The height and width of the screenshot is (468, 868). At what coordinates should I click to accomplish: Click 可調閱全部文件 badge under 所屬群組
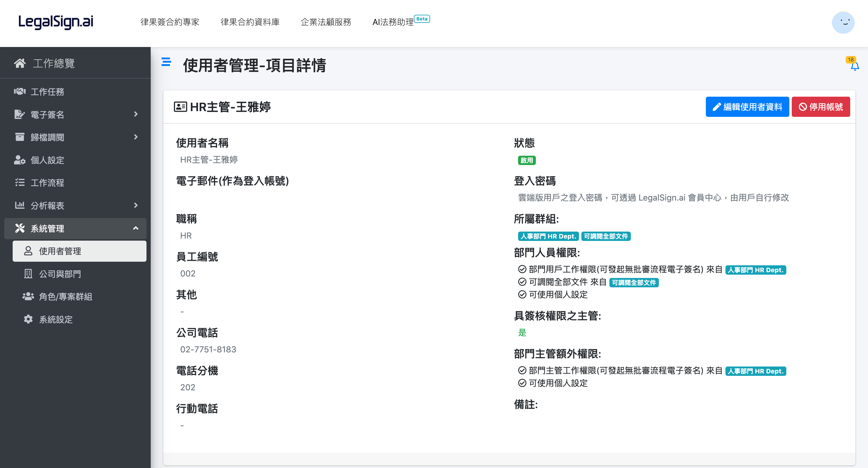606,236
